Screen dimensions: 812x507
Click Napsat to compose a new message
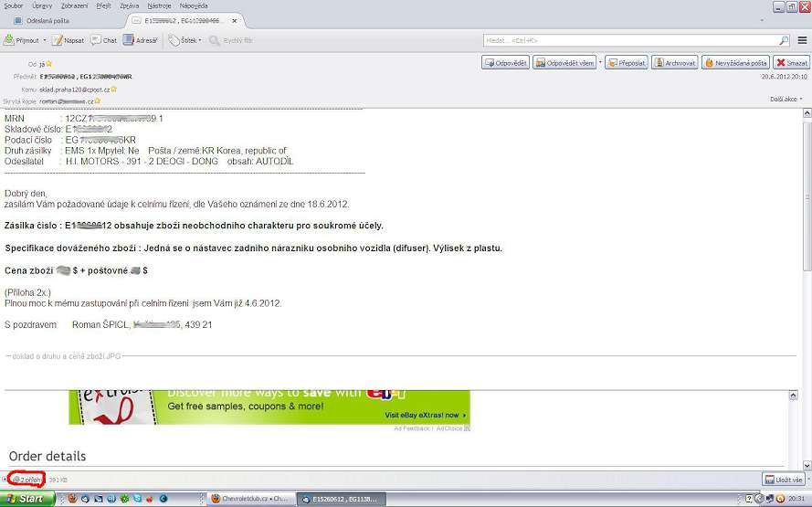coord(68,40)
